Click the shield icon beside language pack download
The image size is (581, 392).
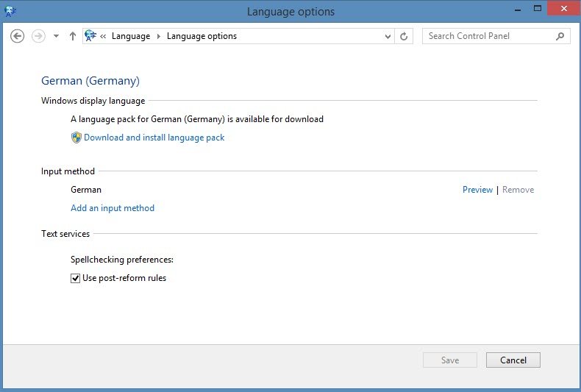pyautogui.click(x=76, y=138)
